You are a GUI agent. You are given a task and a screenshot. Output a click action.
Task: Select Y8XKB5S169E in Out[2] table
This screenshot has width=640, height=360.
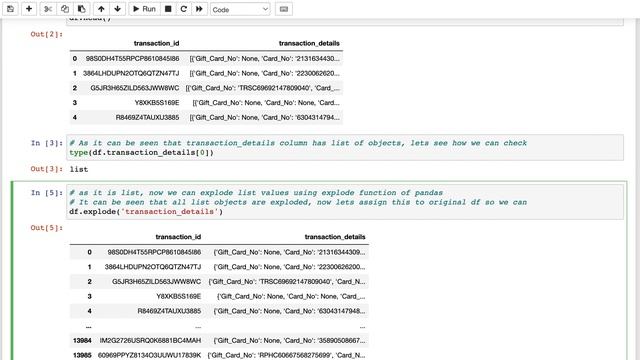tap(157, 103)
